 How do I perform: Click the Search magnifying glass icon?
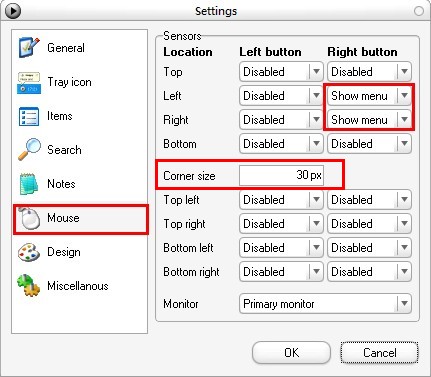point(29,149)
